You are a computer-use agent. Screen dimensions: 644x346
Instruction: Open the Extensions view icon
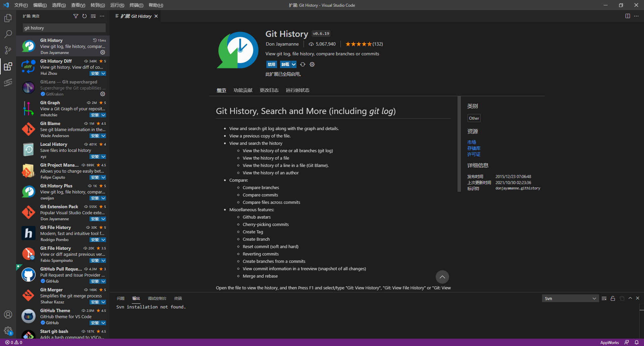coord(8,66)
